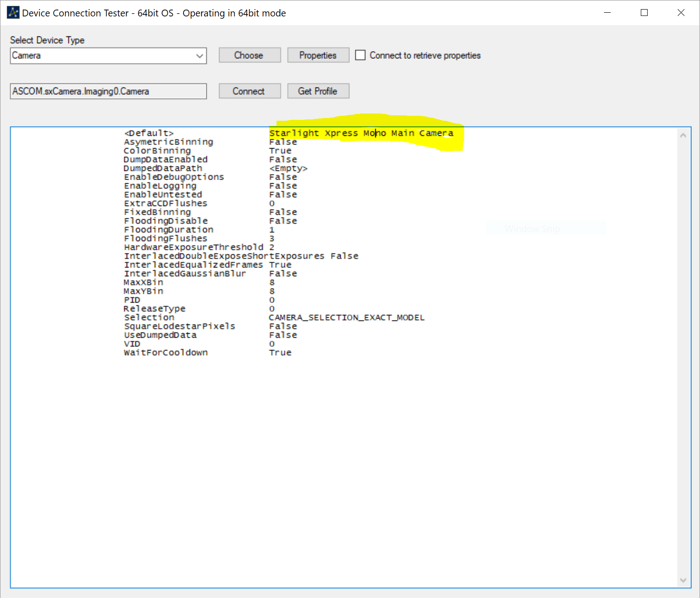Screen dimensions: 700x598
Task: Click the WaitForCooldown profile entry
Action: coord(166,352)
